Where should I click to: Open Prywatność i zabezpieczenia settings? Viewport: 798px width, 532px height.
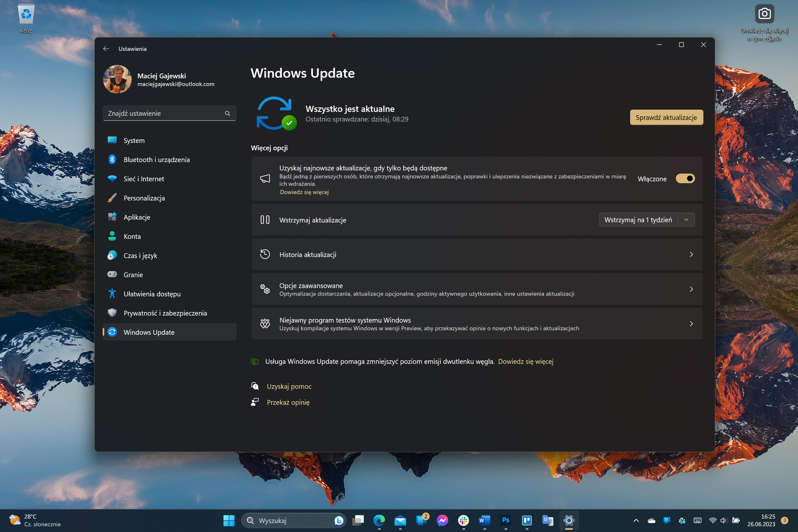(169, 313)
